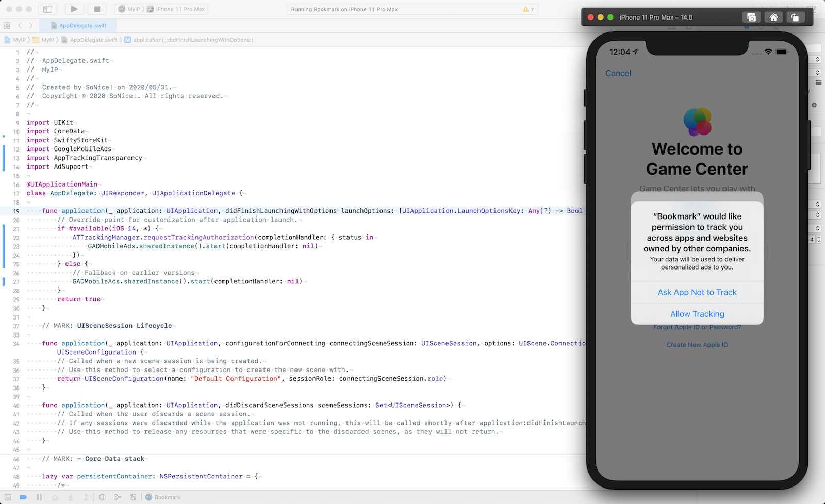Click the Run (play) button in Xcode
The image size is (825, 504).
click(x=74, y=9)
